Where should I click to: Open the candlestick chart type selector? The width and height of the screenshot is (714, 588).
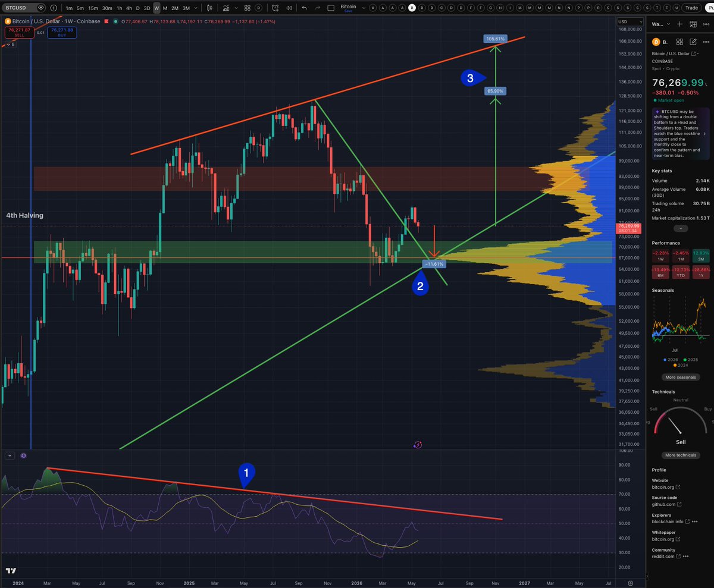(209, 8)
